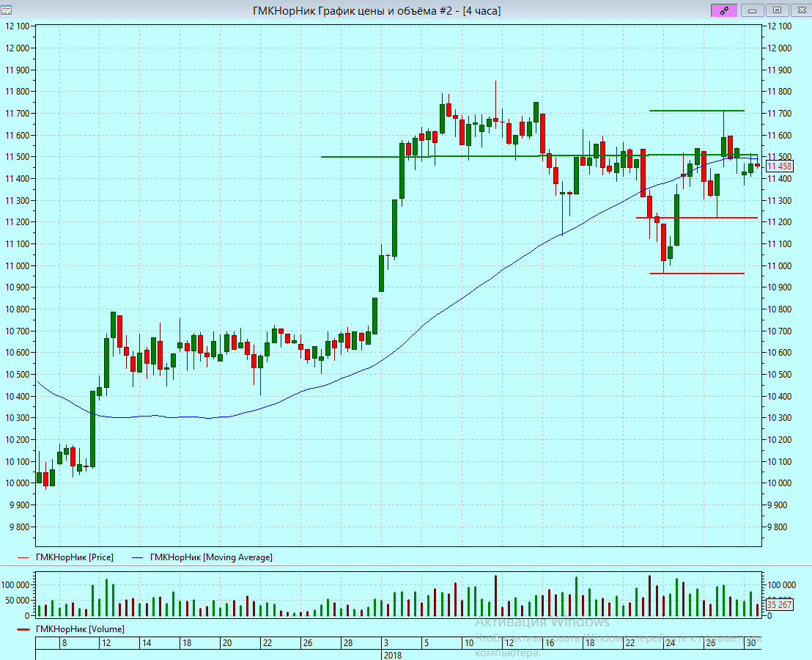Click the date label '16' on the time axis
812x660 pixels.
point(550,643)
